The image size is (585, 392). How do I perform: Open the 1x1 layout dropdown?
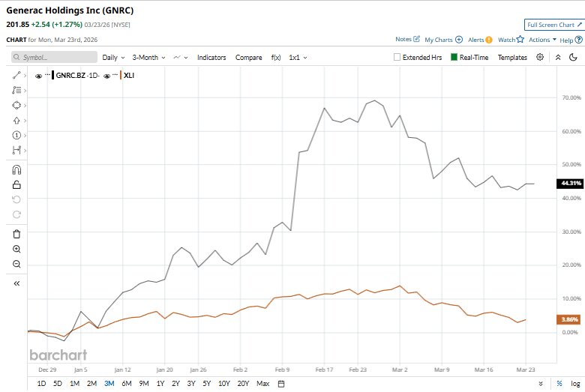click(298, 58)
